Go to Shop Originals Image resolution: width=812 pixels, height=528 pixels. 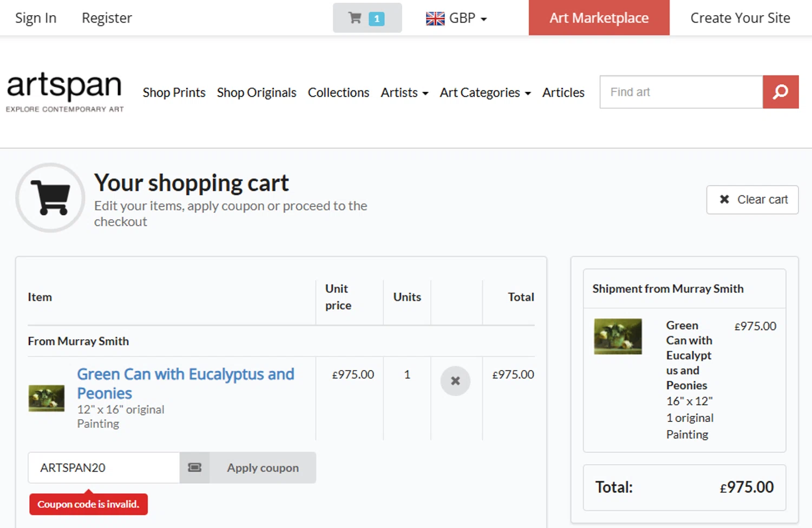257,93
